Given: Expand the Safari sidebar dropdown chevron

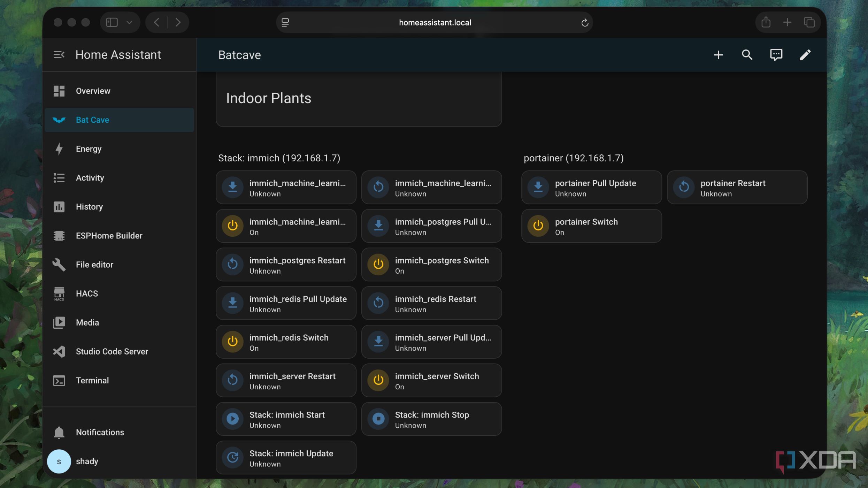Looking at the screenshot, I should [129, 22].
